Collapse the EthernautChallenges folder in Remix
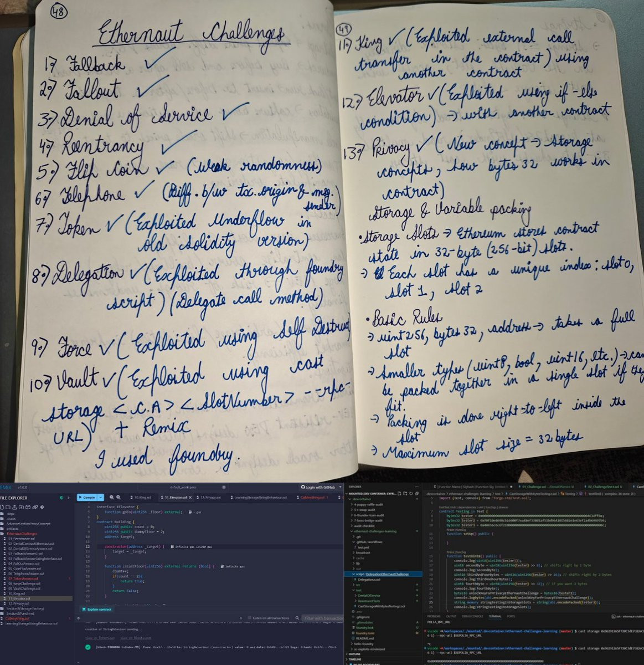Image resolution: width=644 pixels, height=665 pixels. [19, 534]
